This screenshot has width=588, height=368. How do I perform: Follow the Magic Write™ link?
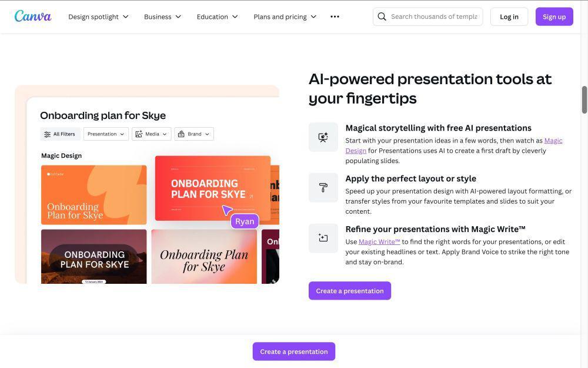(x=379, y=242)
